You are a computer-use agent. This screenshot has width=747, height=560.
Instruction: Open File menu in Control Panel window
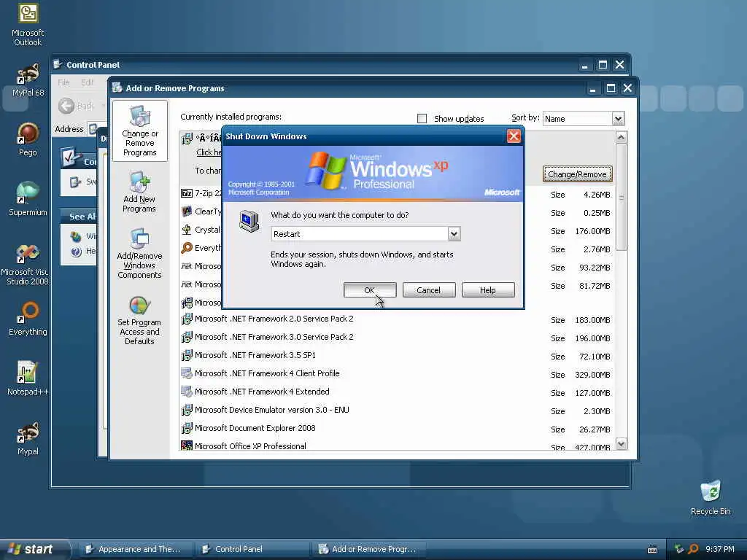coord(63,82)
